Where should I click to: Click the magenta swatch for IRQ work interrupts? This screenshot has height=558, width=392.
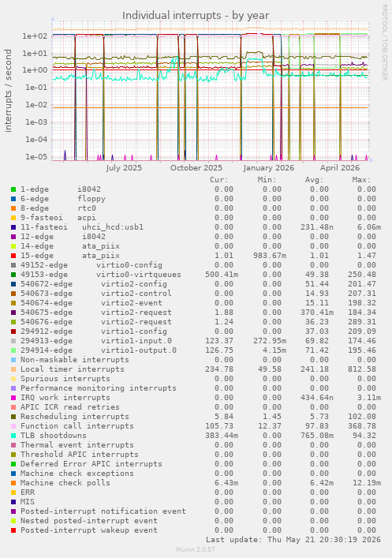pyautogui.click(x=13, y=398)
